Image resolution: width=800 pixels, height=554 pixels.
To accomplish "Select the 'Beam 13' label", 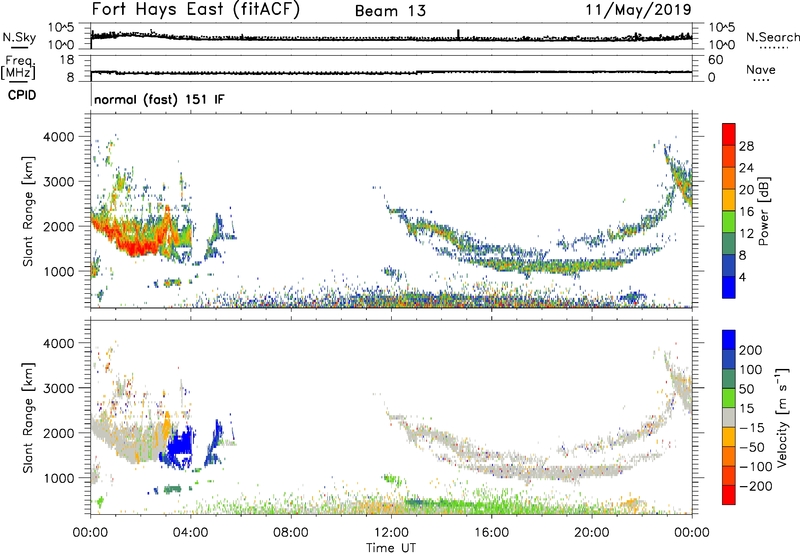I will pos(390,11).
